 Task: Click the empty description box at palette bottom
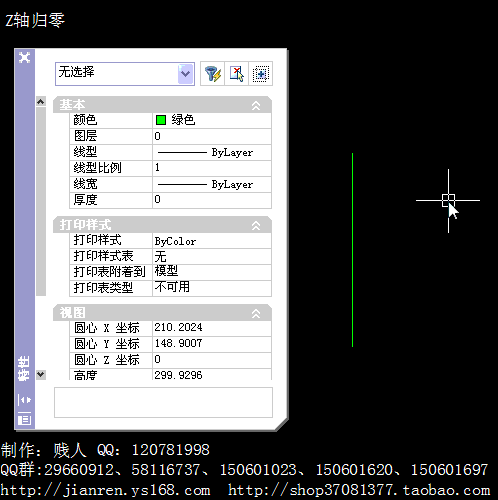[x=163, y=402]
